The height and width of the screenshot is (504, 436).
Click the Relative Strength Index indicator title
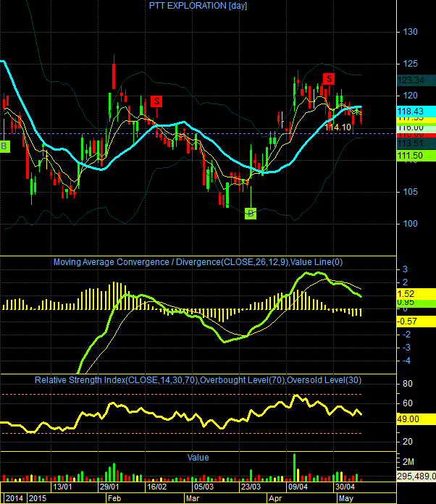tap(198, 380)
